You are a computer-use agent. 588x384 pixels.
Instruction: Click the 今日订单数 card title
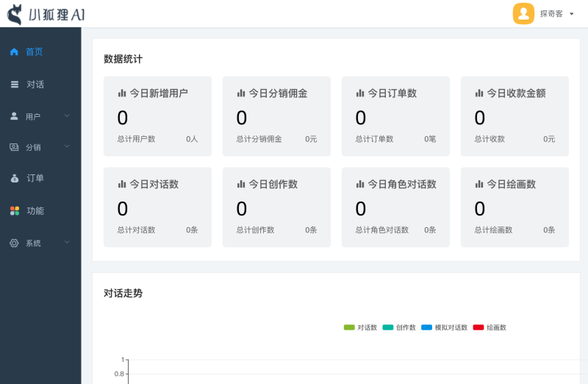pyautogui.click(x=392, y=93)
